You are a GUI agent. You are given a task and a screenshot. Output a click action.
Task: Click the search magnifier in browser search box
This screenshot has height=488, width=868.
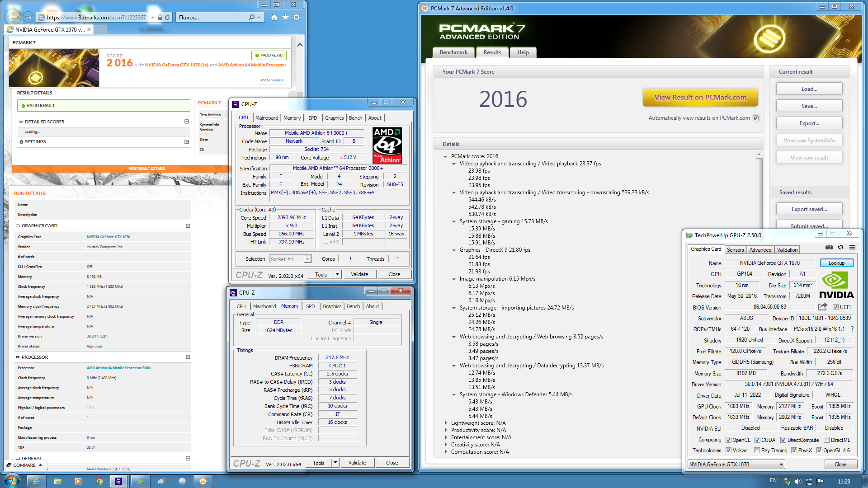[252, 17]
